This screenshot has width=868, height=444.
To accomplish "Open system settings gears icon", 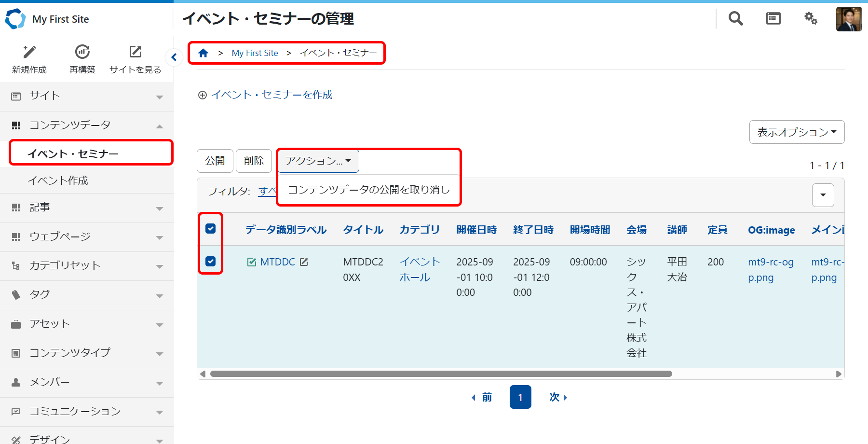I will point(811,19).
